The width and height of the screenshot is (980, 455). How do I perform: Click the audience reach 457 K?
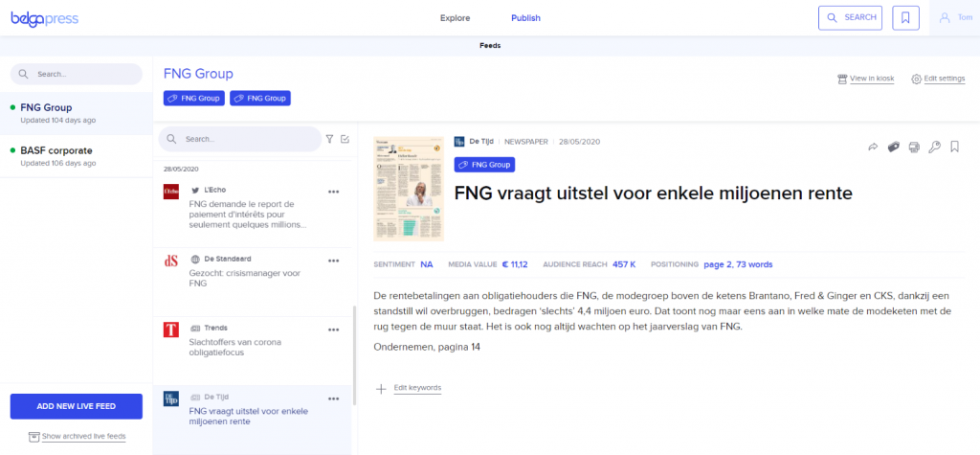click(x=624, y=264)
